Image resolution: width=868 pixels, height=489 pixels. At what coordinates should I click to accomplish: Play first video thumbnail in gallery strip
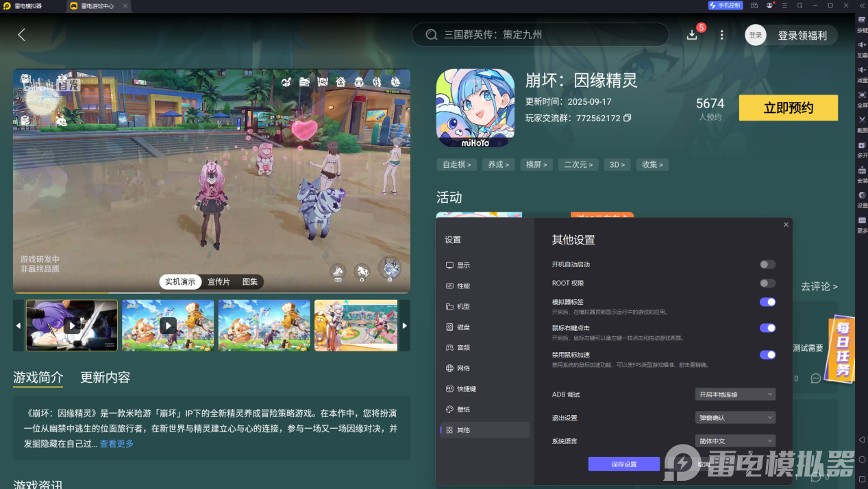[72, 325]
